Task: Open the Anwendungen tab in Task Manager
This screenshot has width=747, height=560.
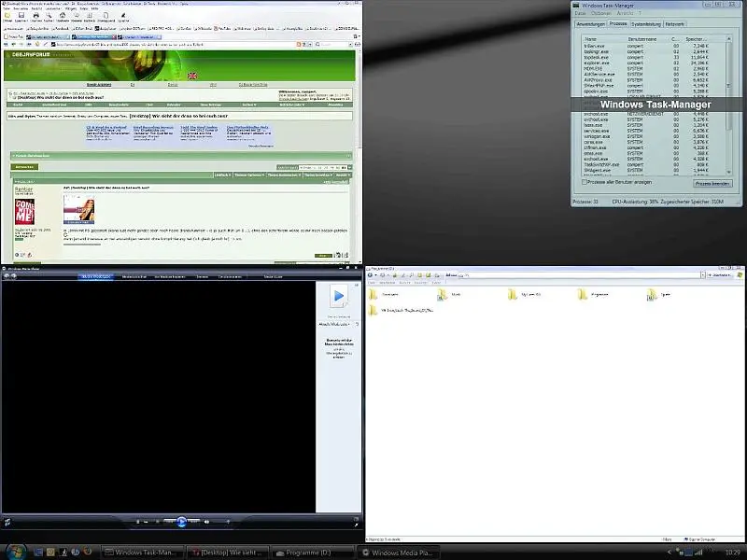Action: coord(590,23)
